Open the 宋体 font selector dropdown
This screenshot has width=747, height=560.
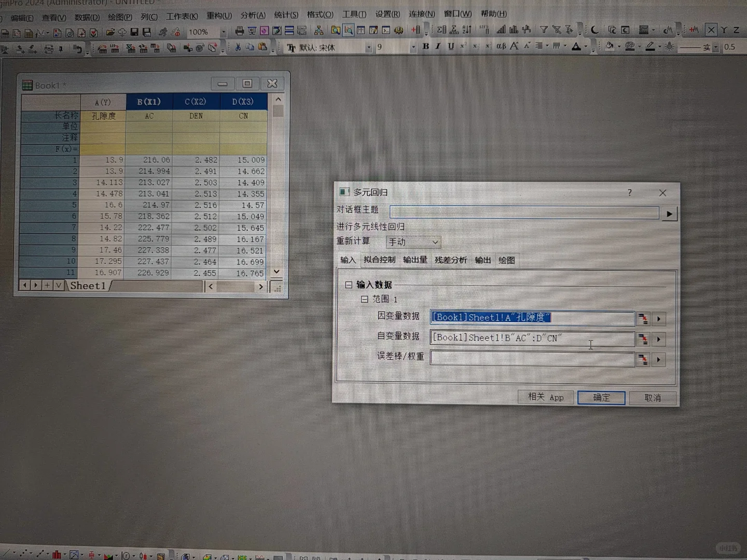point(368,47)
